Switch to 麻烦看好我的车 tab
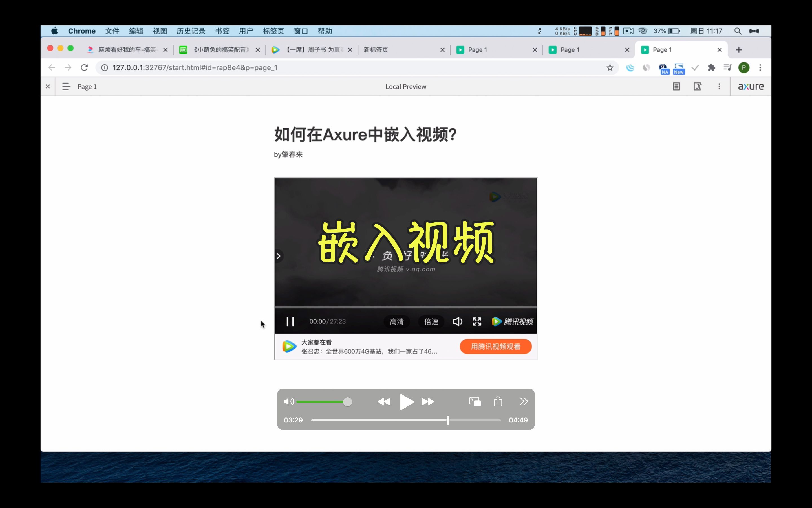Viewport: 812px width, 508px height. click(127, 50)
